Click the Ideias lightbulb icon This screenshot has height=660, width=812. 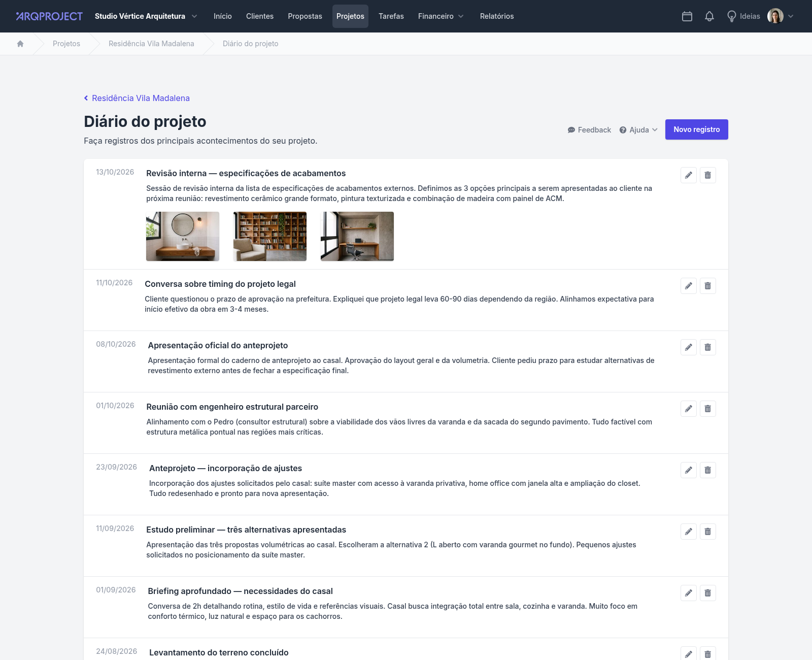tap(731, 16)
